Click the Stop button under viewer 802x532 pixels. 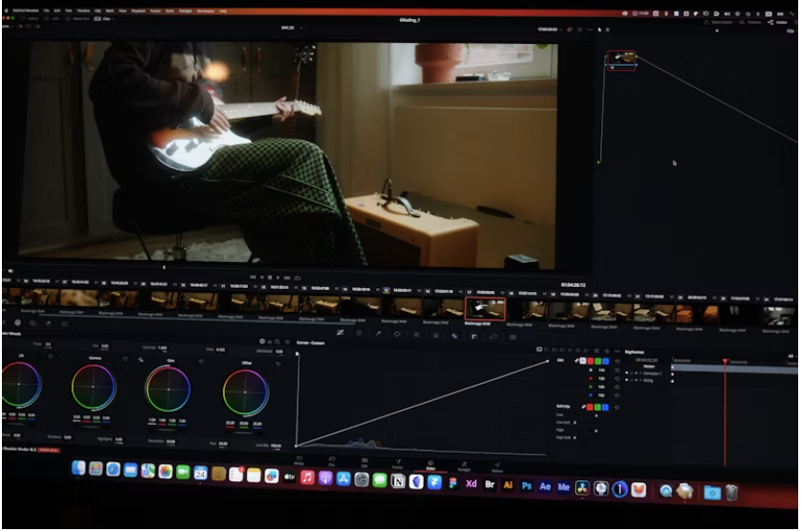[270, 277]
